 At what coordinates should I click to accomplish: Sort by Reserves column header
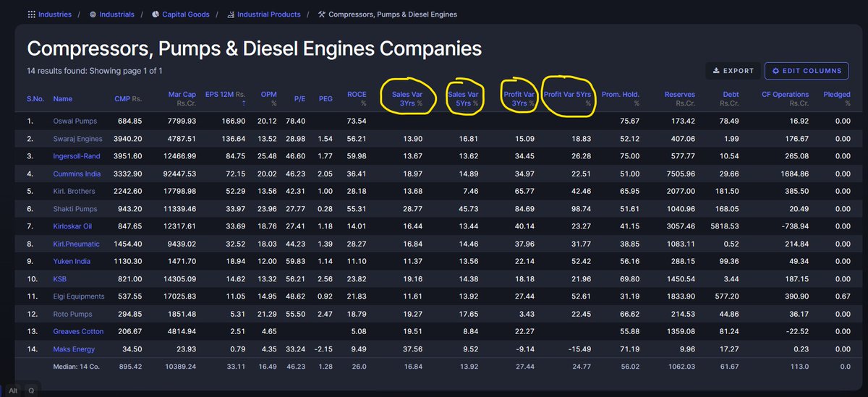pos(680,99)
